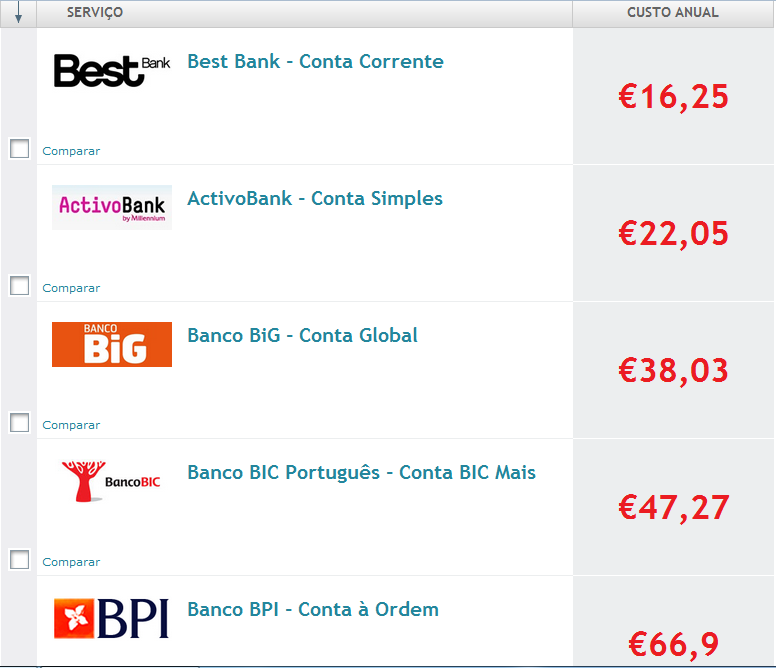Click the Banco BiG orange logo

[x=111, y=344]
